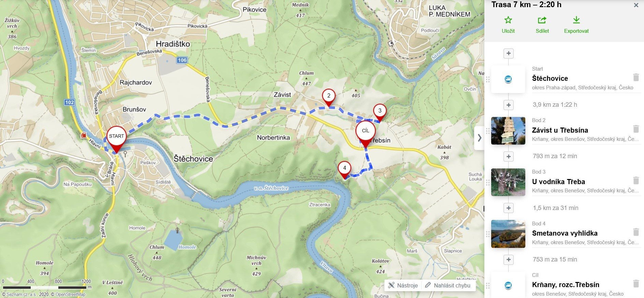Open the Nástroje tools menu
The height and width of the screenshot is (298, 644).
pos(403,285)
